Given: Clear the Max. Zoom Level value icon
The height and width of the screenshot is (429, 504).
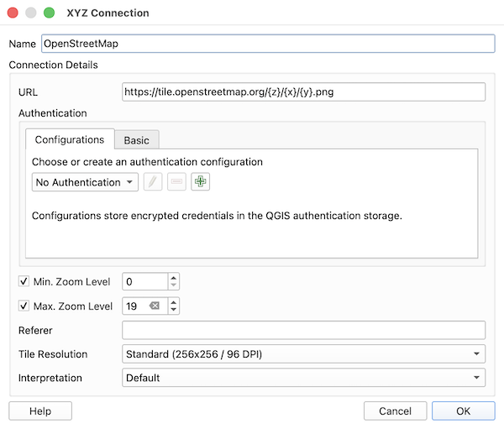Looking at the screenshot, I should (155, 306).
